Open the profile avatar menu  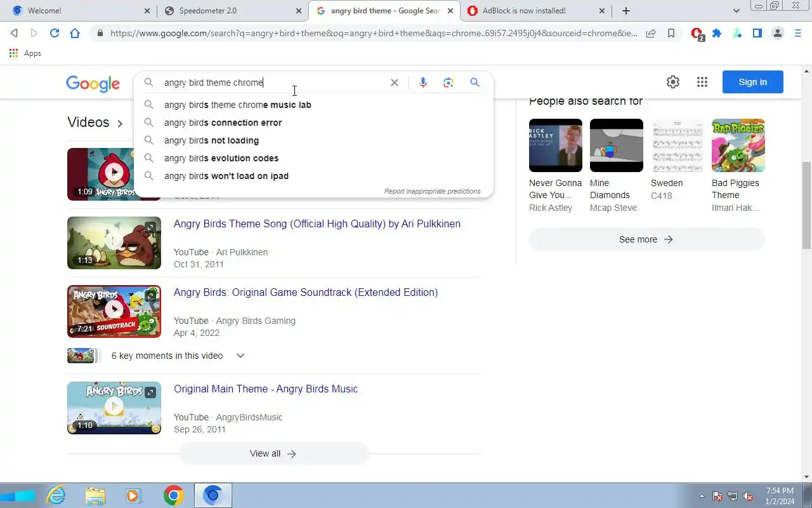pos(778,33)
